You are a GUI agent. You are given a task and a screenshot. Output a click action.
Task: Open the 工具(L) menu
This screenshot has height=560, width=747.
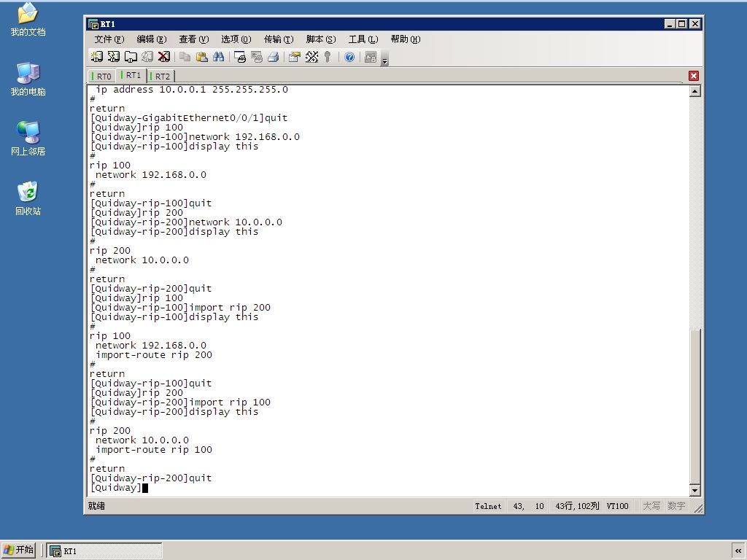click(x=363, y=39)
